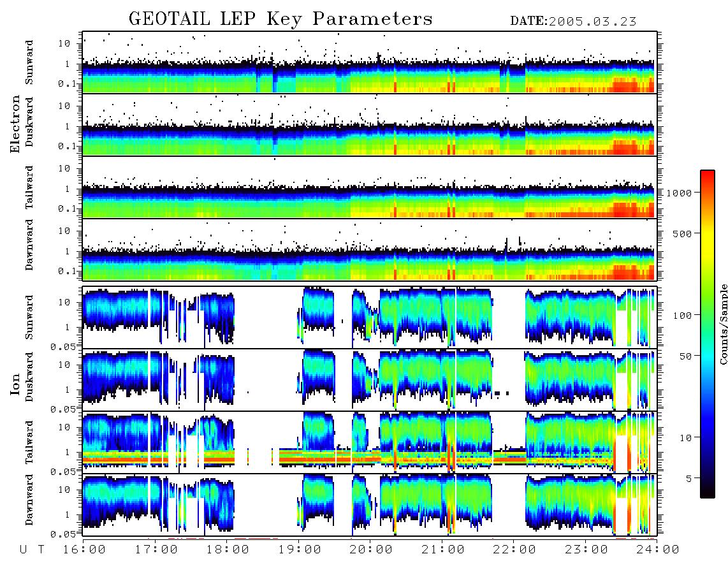Click the Electron "Sunward" panel label
Viewport: 728px width, 561px height.
point(30,62)
